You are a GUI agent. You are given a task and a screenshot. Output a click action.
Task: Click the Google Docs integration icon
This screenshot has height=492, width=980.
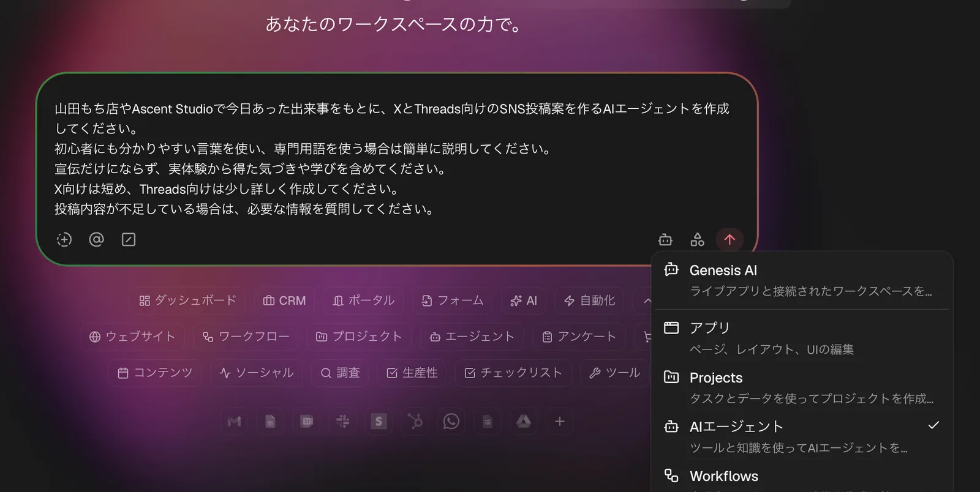tap(488, 421)
